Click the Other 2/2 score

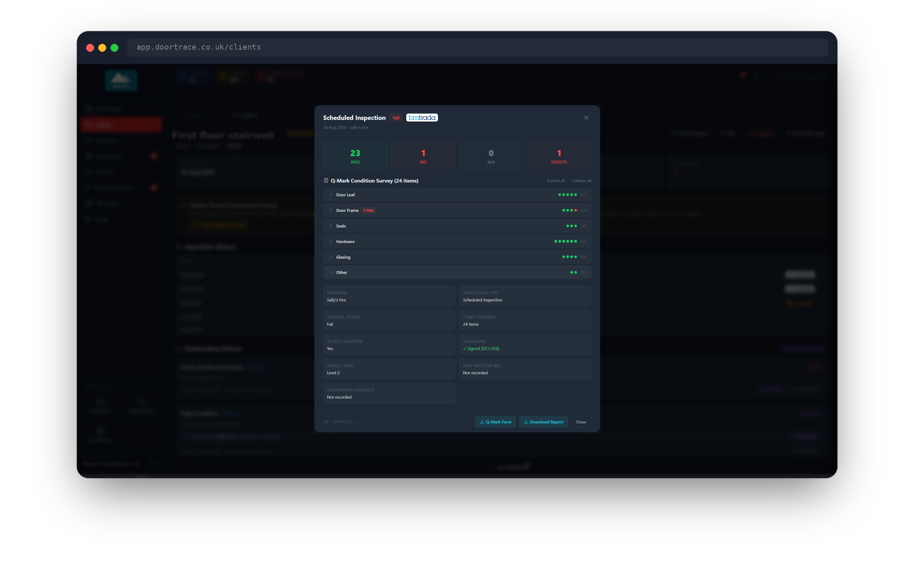[583, 273]
